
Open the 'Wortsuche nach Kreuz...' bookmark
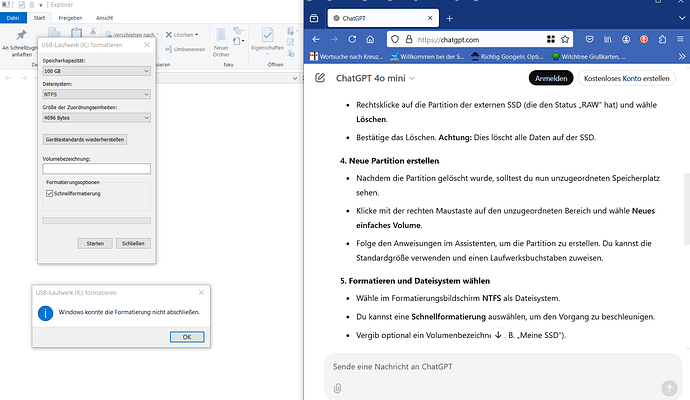coord(346,56)
